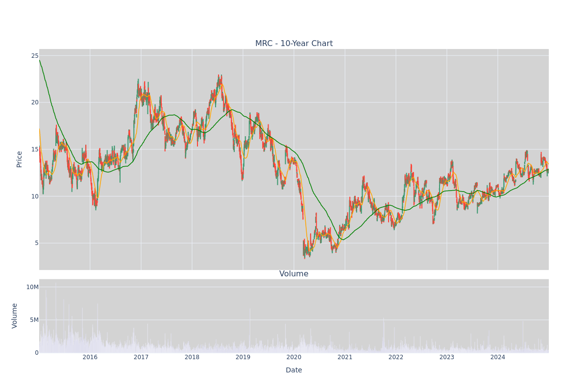Select the price axis tick "5"

pos(37,243)
